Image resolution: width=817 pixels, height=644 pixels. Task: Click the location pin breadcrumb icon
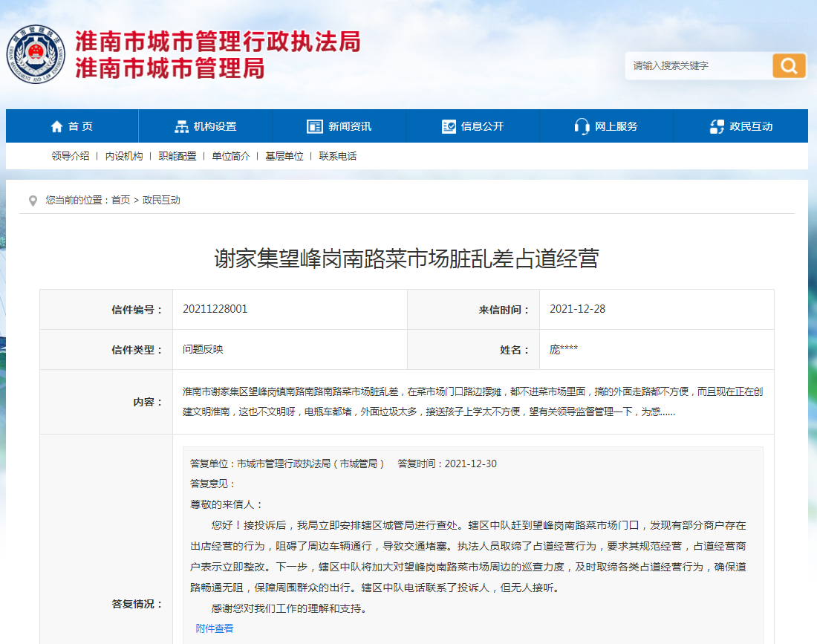[x=32, y=199]
